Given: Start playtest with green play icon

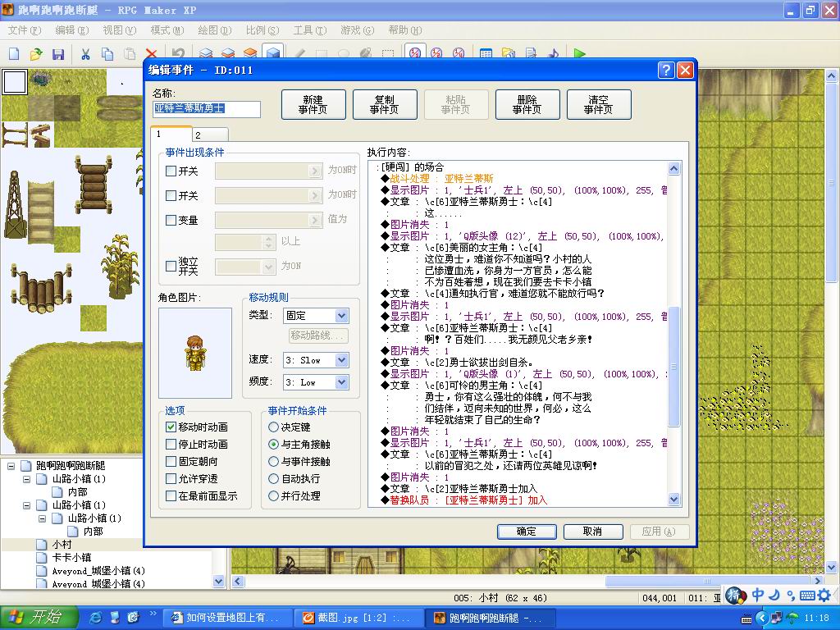Looking at the screenshot, I should [579, 53].
